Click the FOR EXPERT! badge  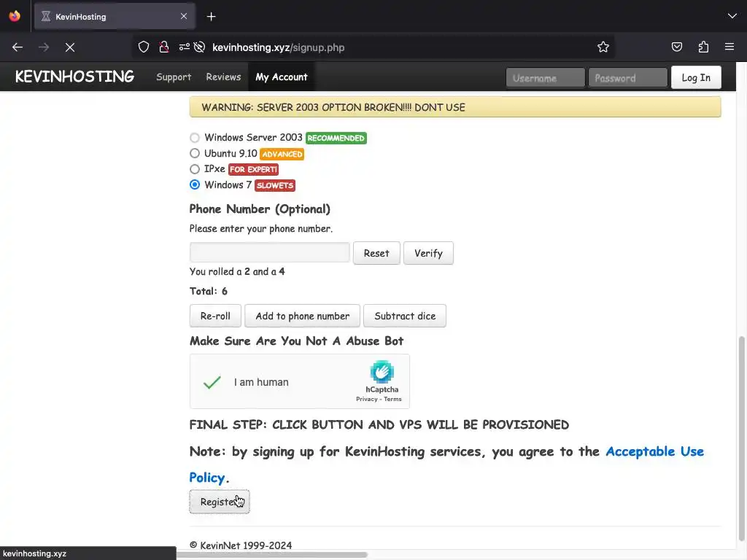point(253,169)
